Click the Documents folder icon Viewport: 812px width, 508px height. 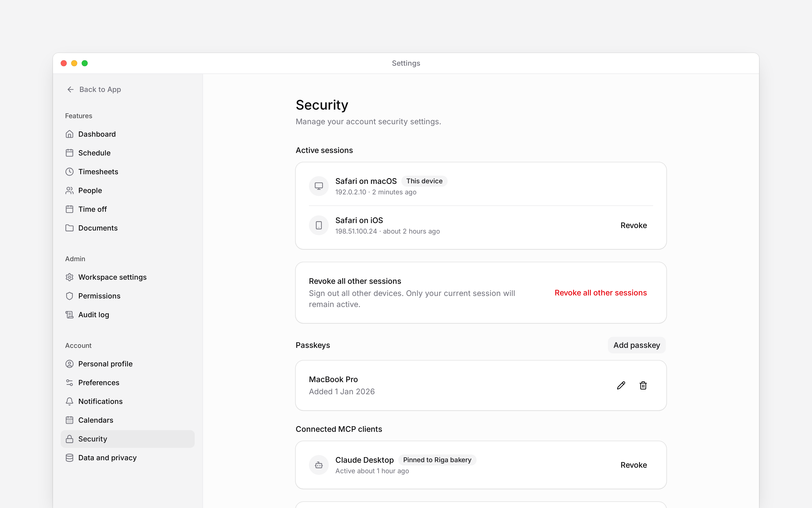[70, 228]
